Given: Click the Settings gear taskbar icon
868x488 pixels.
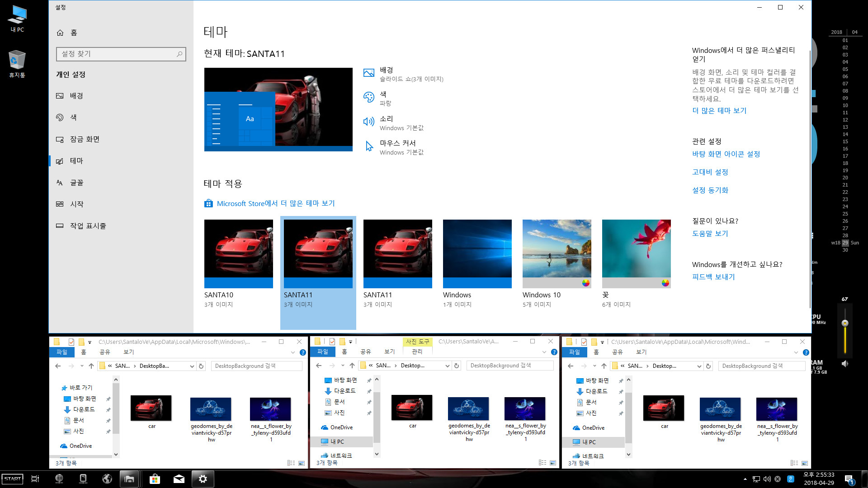Looking at the screenshot, I should pyautogui.click(x=203, y=479).
